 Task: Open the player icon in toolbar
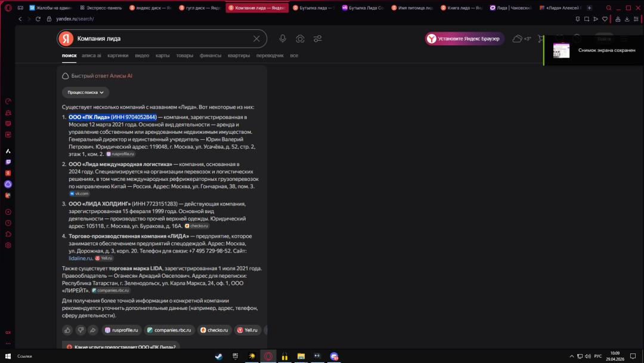[596, 19]
